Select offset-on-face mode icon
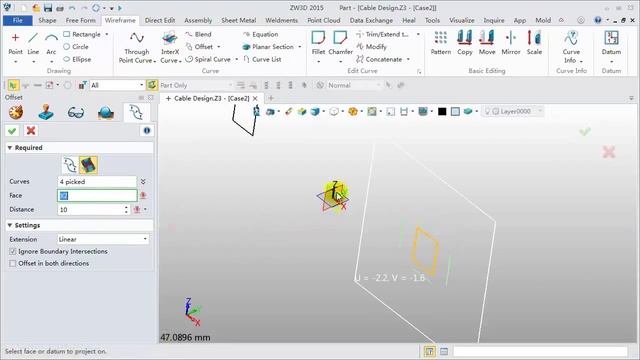Image resolution: width=640 pixels, height=360 pixels. [89, 165]
